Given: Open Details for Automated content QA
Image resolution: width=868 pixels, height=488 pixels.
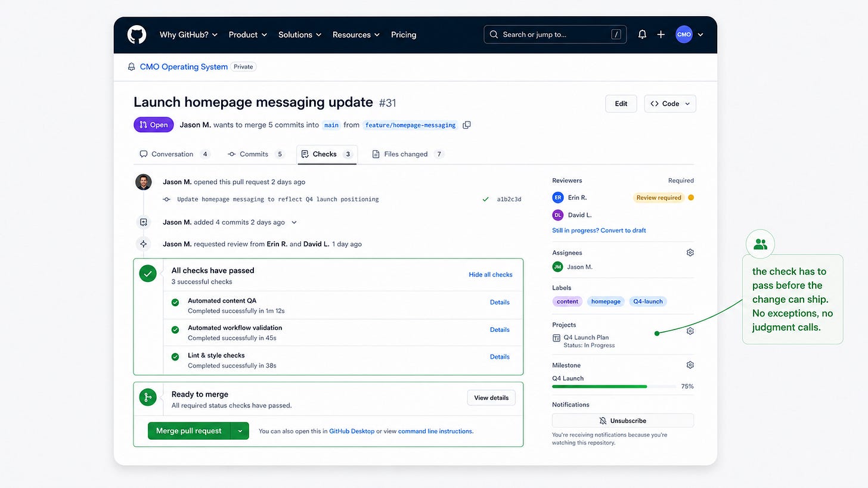Looking at the screenshot, I should (500, 302).
